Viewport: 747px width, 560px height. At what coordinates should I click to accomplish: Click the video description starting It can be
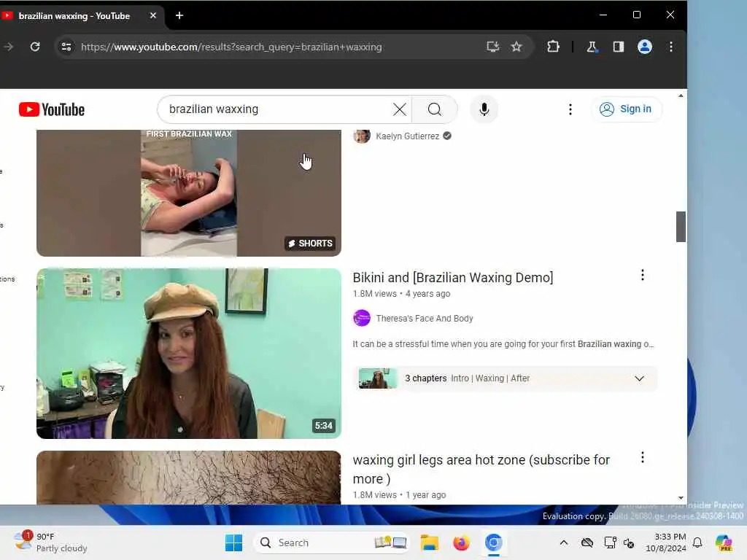(503, 344)
